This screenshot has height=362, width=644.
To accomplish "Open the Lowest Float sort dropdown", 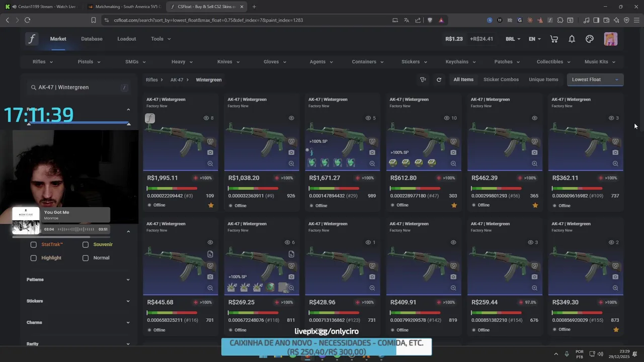I will click(595, 79).
